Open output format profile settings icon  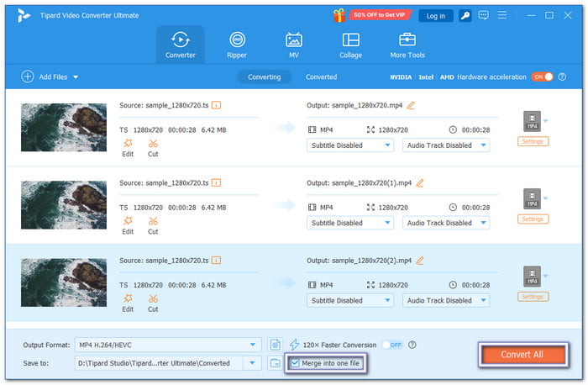[x=276, y=345]
